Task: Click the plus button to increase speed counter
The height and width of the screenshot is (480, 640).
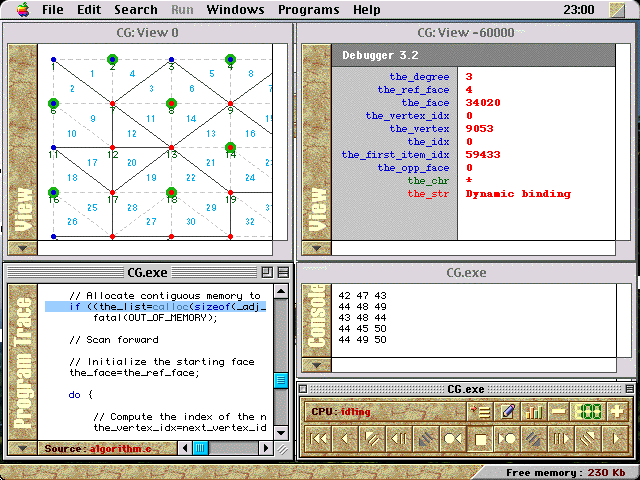Action: tap(617, 411)
